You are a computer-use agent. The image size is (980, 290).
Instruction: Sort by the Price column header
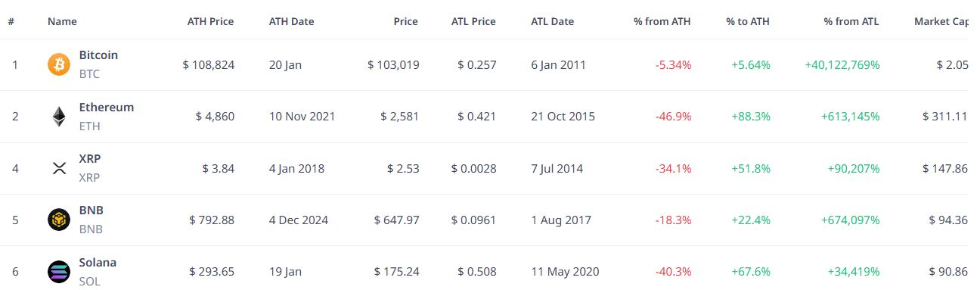405,21
